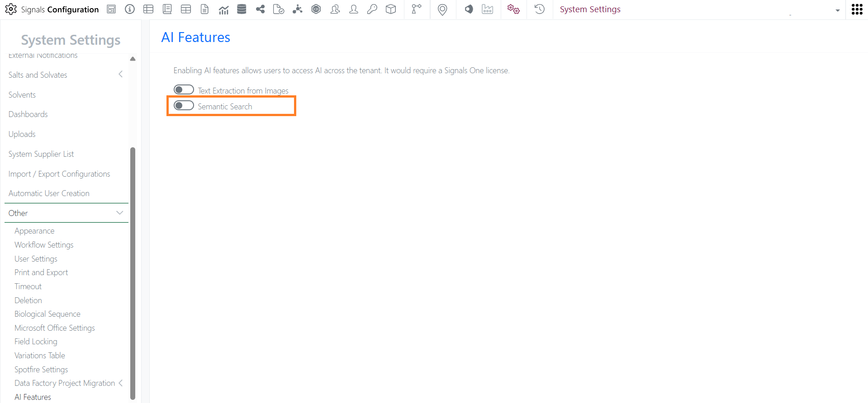Open Import / Export Configurations
The height and width of the screenshot is (403, 868).
tap(59, 174)
